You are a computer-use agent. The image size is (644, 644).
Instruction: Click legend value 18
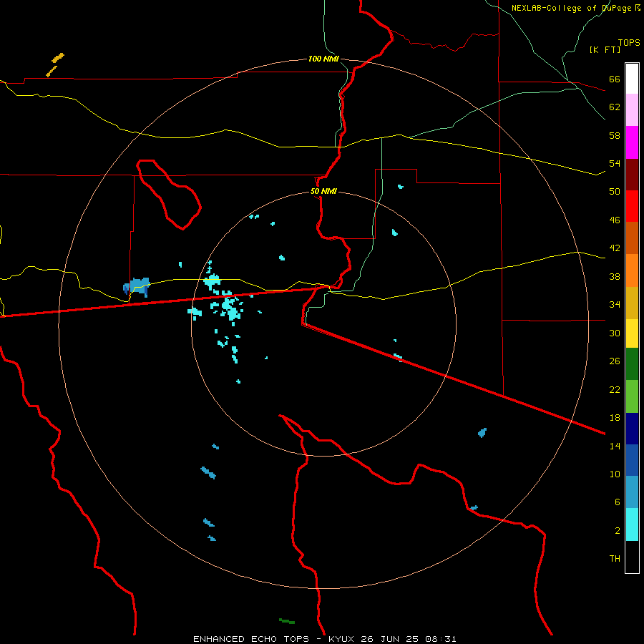point(615,418)
